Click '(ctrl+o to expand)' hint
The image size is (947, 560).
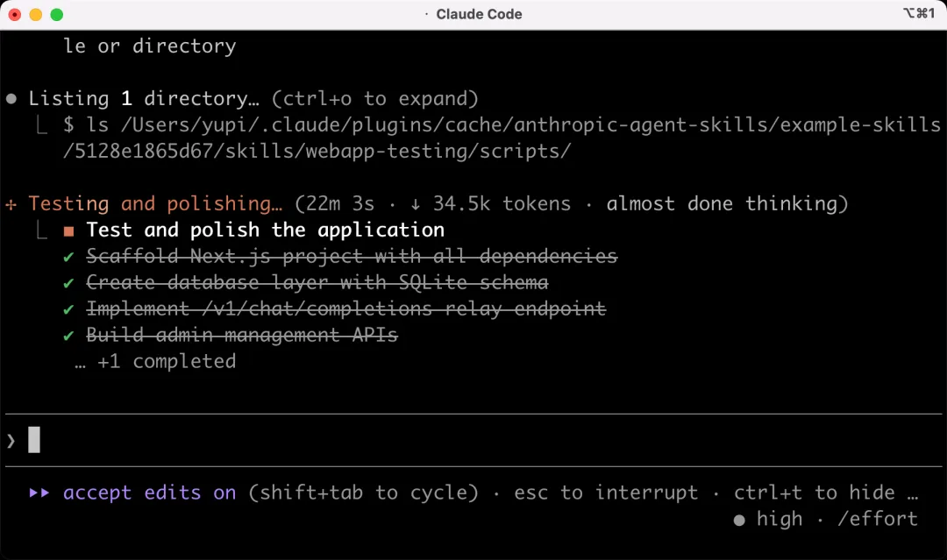[x=374, y=98]
